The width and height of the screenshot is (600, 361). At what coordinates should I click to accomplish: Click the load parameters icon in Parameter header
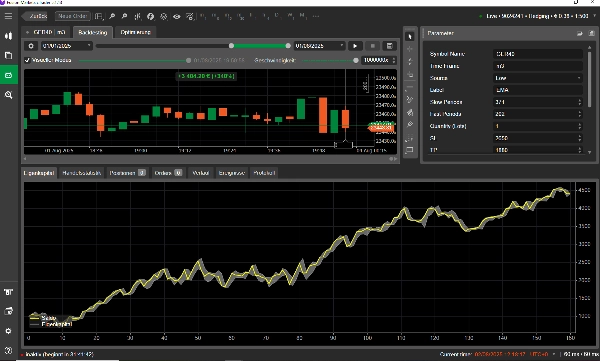pyautogui.click(x=579, y=33)
